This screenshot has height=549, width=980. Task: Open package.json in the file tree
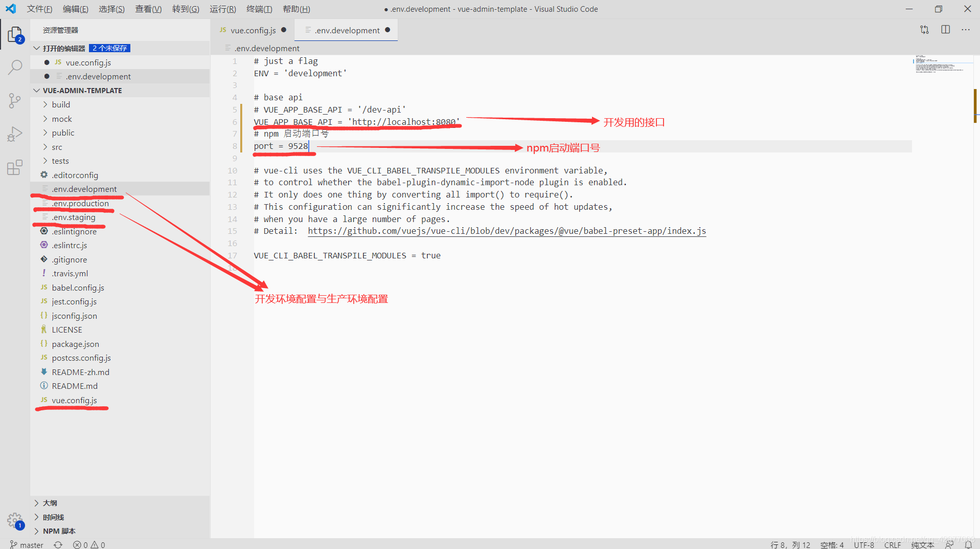click(x=120, y=344)
